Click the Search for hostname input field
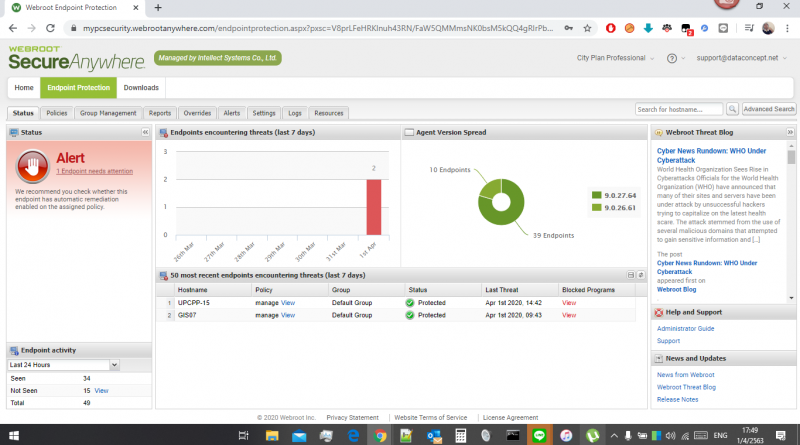The width and height of the screenshot is (800, 445). pos(680,109)
